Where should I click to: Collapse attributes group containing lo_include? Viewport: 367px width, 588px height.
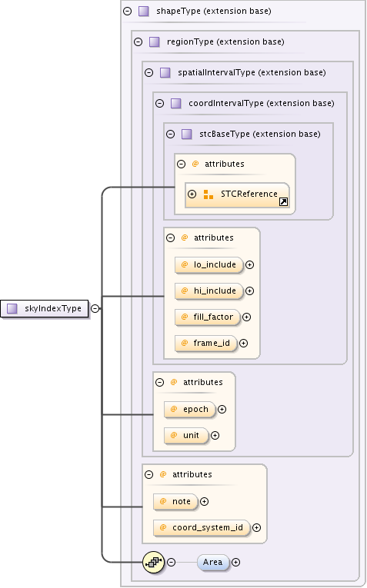point(171,238)
